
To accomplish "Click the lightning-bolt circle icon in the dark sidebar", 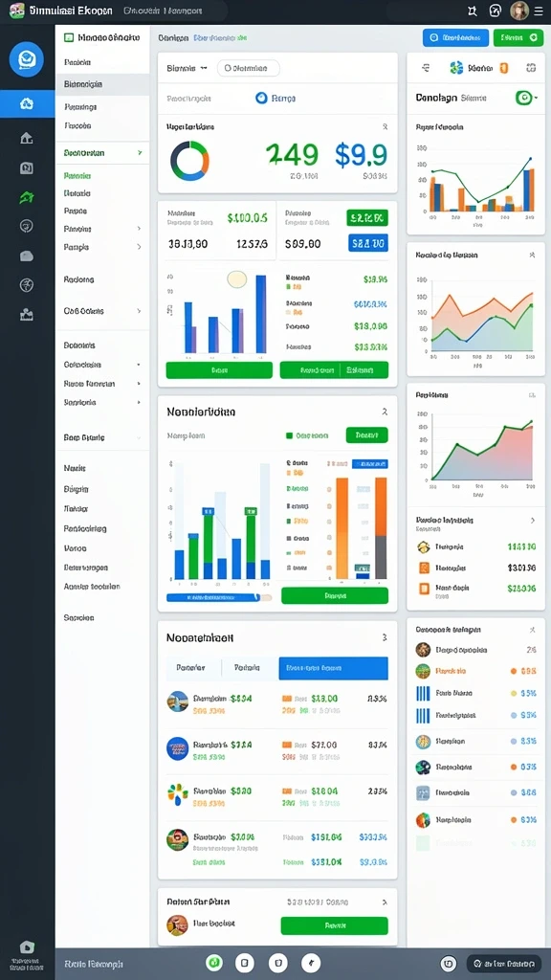I will [27, 285].
